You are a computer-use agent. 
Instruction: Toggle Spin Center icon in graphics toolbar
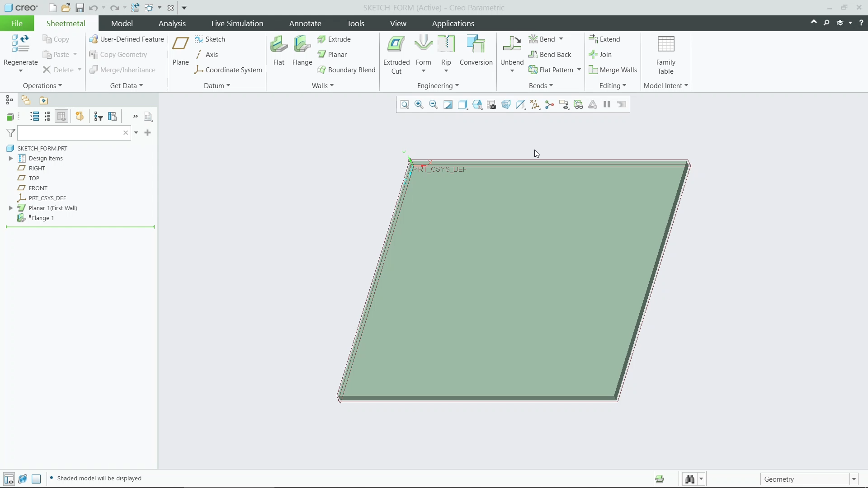549,104
